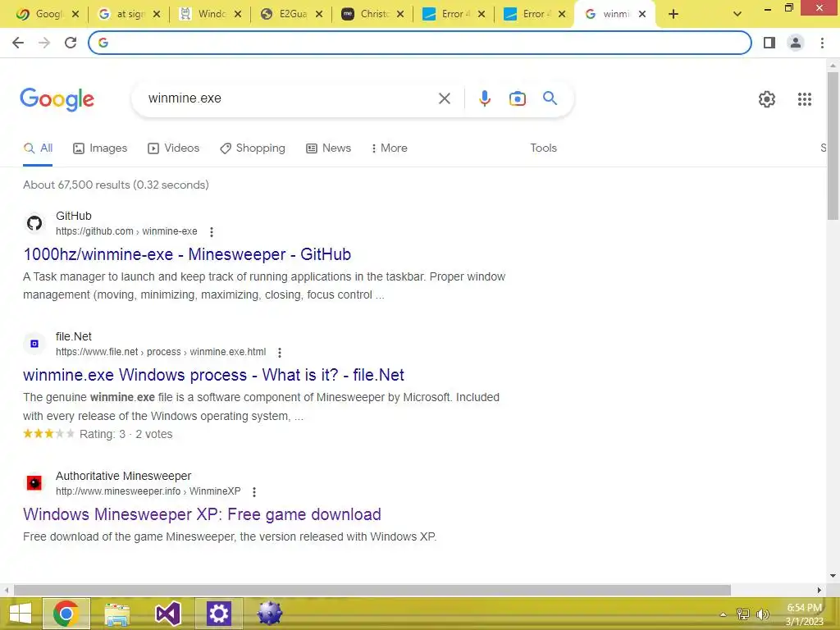Select the All results tab
Image resolution: width=840 pixels, height=630 pixels.
[x=38, y=148]
